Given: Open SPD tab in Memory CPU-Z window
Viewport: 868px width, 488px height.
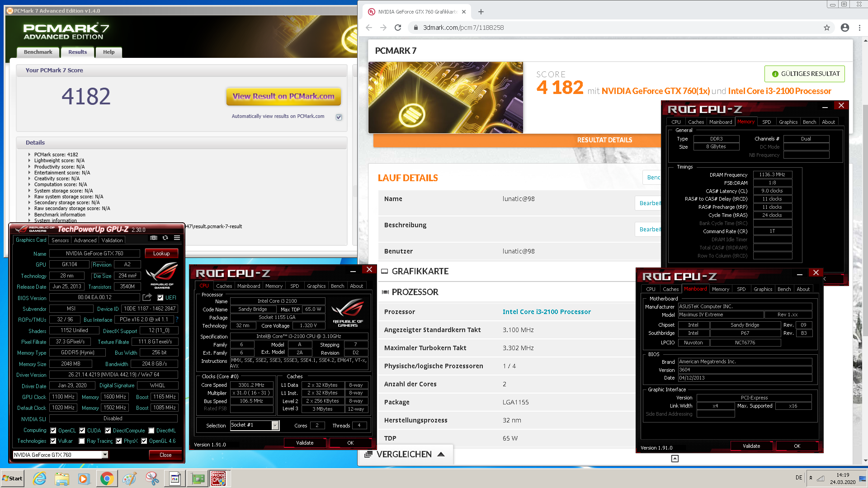Looking at the screenshot, I should click(x=766, y=122).
